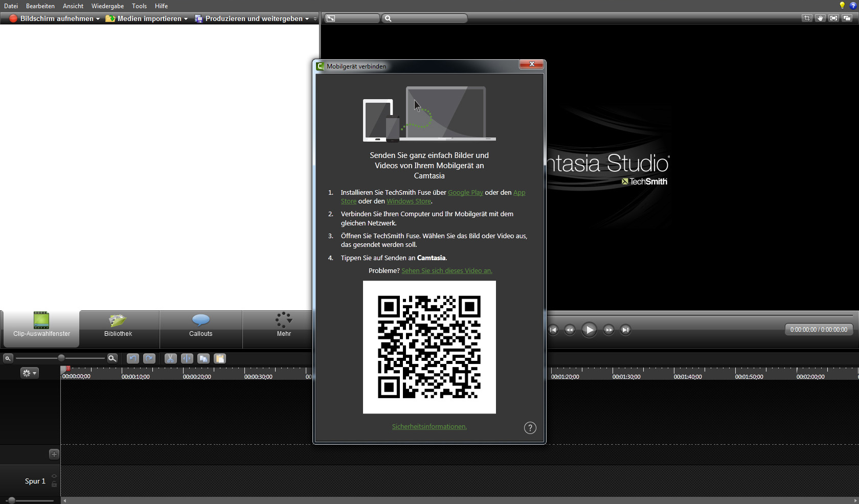The height and width of the screenshot is (504, 859).
Task: Open the Bearbeiten menu
Action: click(40, 6)
